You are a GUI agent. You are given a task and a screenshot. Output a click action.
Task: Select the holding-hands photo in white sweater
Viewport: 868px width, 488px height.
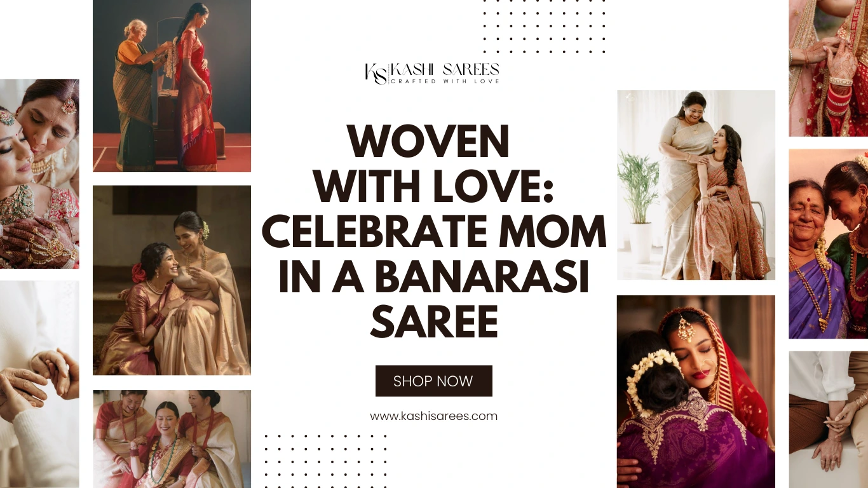coord(39,384)
